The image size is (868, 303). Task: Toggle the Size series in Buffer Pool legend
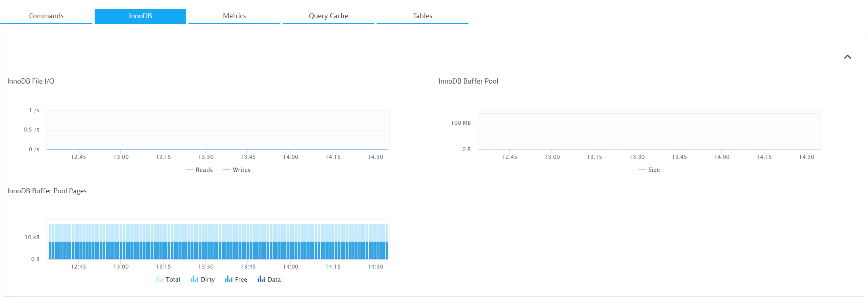coord(649,170)
